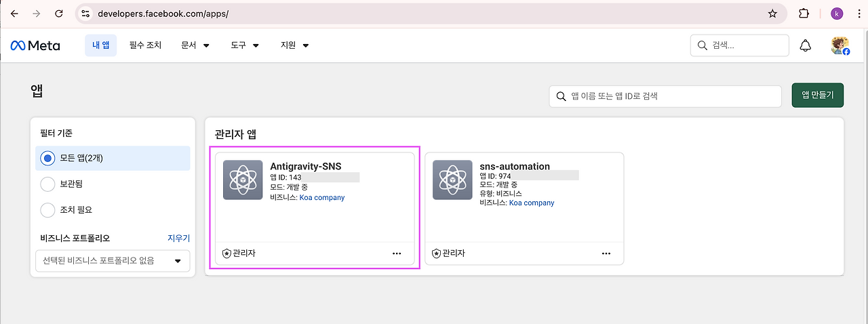
Task: Go back with the browser back arrow
Action: [14, 14]
